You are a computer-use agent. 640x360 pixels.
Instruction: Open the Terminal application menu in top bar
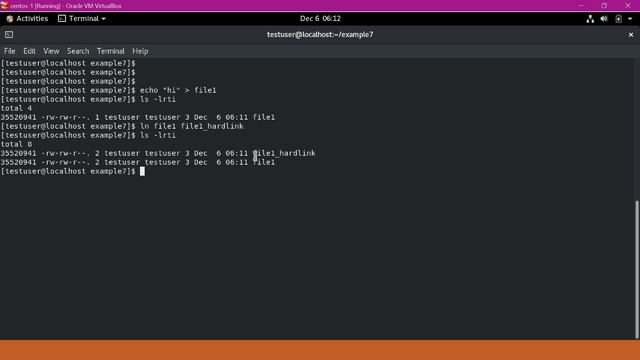click(x=82, y=19)
